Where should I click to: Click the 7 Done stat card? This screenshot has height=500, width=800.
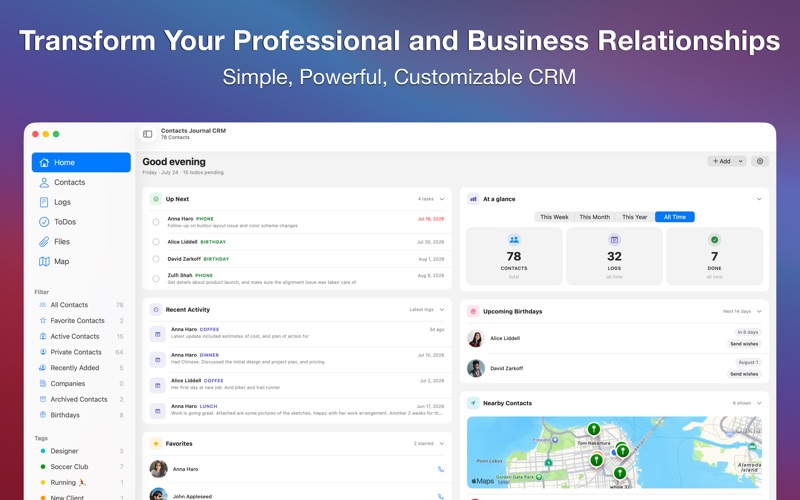pos(714,256)
